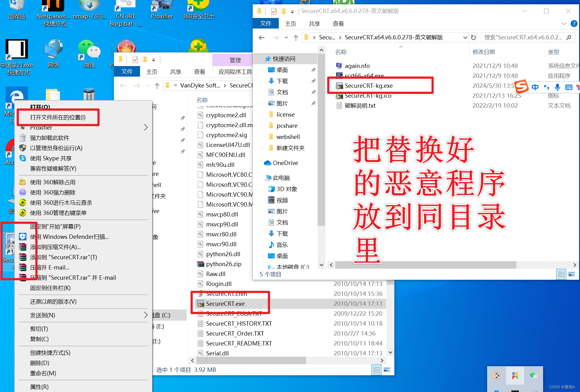
Task: Expand the 发送到(N) submenu
Action: [146, 315]
